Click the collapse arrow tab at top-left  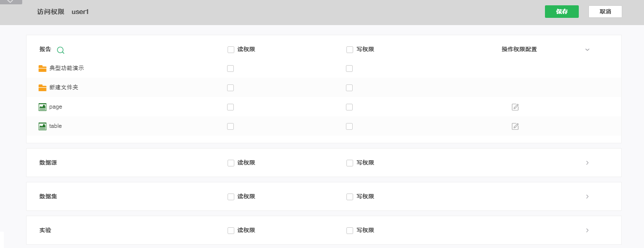coord(11,2)
